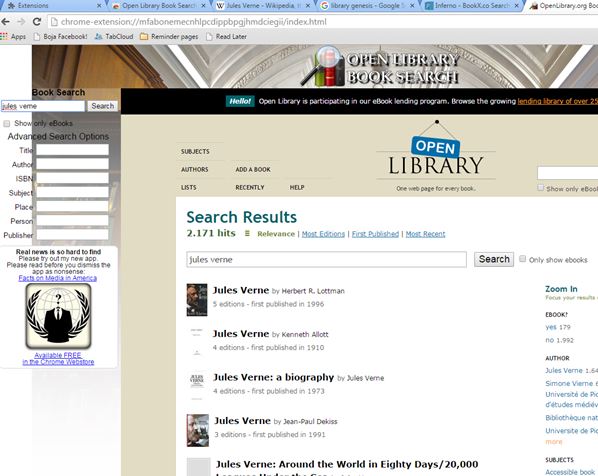Open the list view icon beside hits

click(247, 233)
